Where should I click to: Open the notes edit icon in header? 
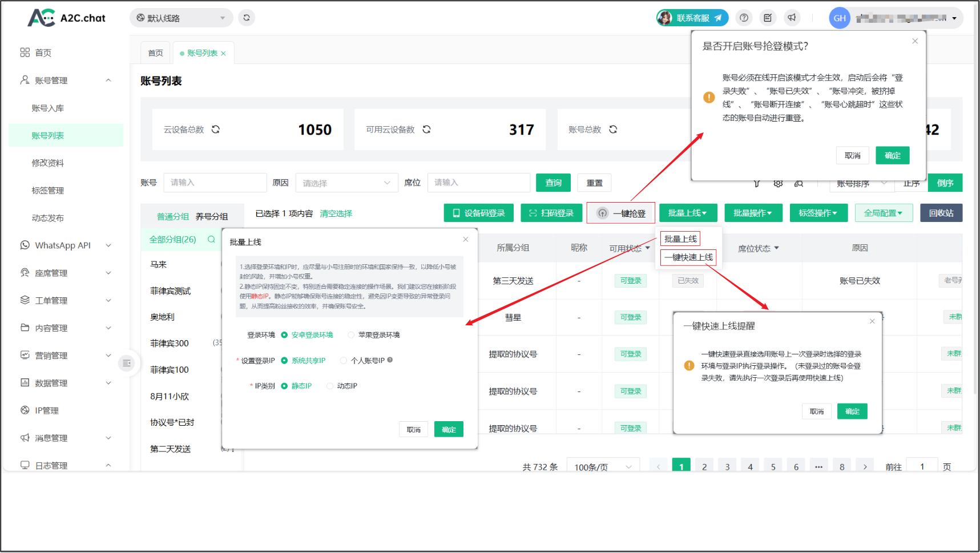click(x=768, y=18)
